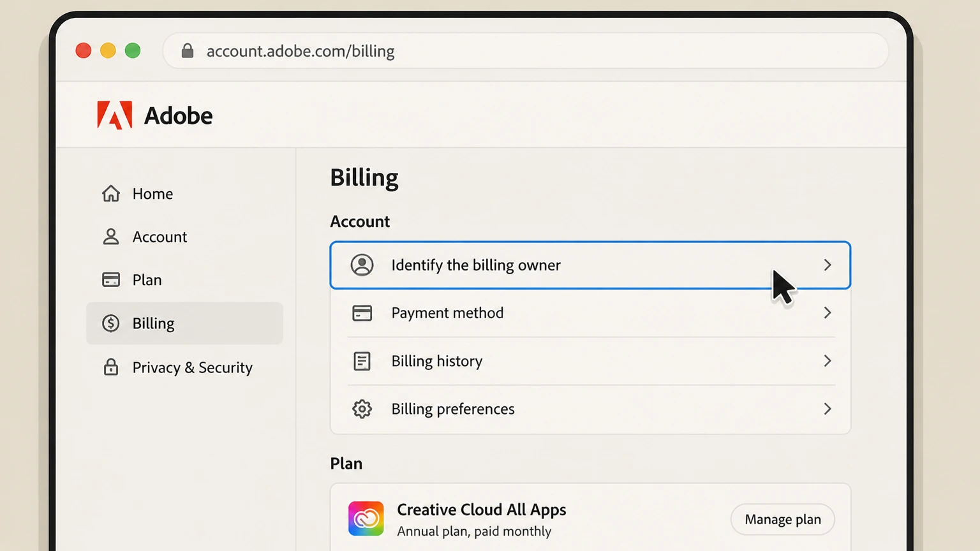Expand the Identify the billing owner chevron
Image resolution: width=980 pixels, height=551 pixels.
point(828,265)
